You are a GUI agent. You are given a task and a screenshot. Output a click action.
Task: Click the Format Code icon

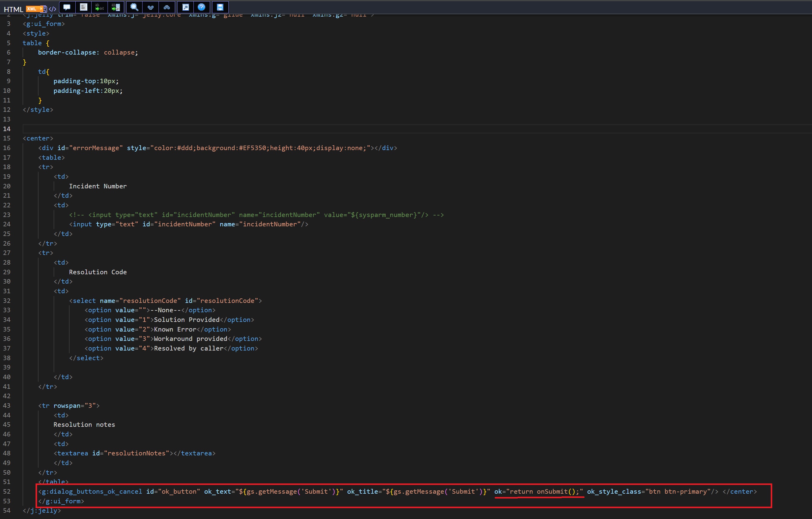point(83,7)
